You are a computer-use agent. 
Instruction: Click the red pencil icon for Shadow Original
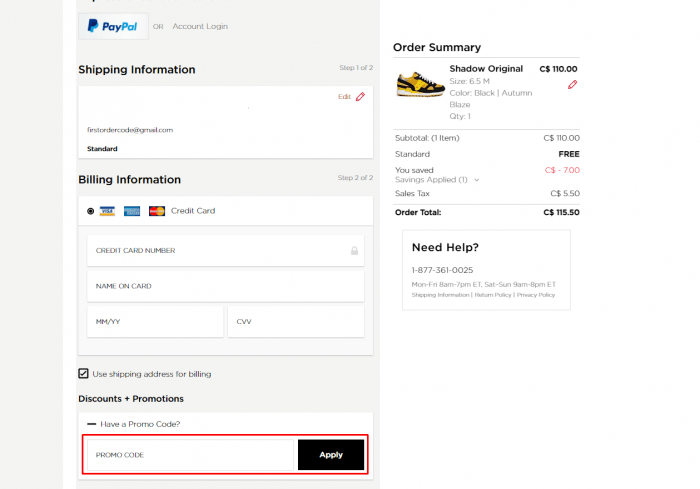572,84
